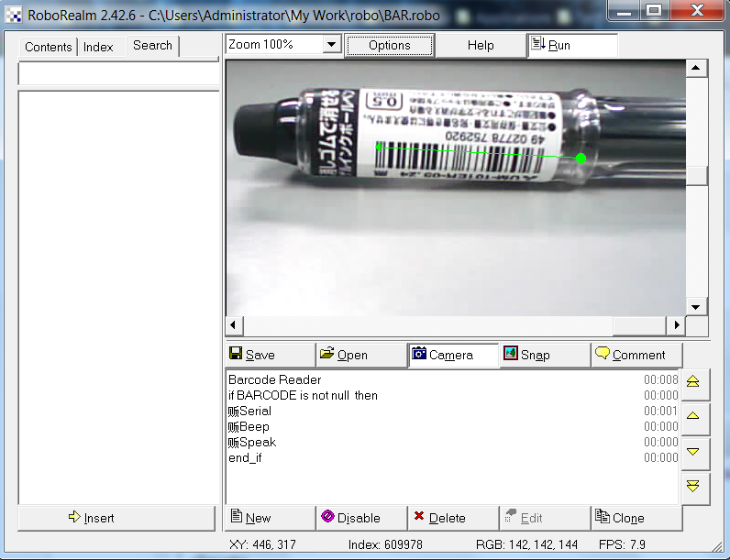The width and height of the screenshot is (730, 560).
Task: Minimize the RoboRealm window
Action: coord(624,10)
